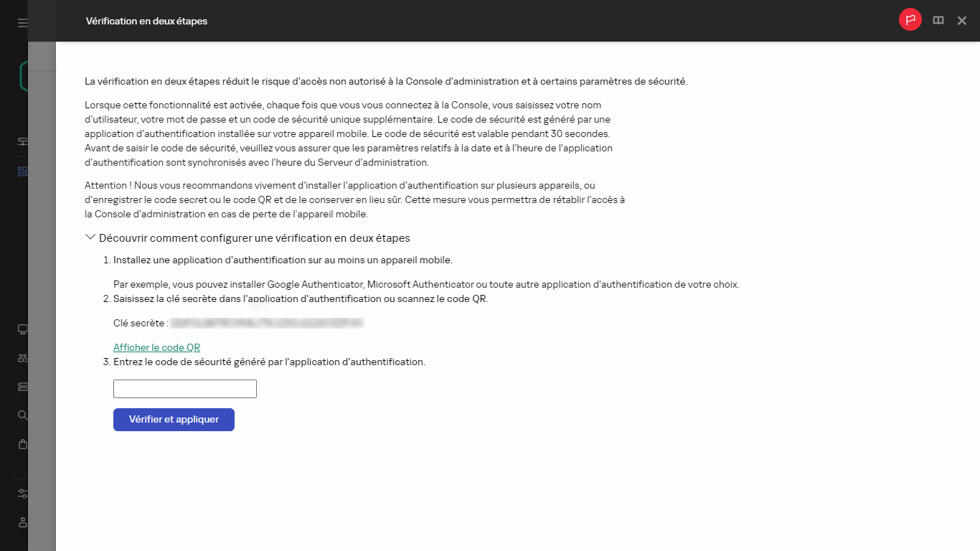Open the hamburger main menu
The height and width of the screenshot is (551, 980).
22,23
